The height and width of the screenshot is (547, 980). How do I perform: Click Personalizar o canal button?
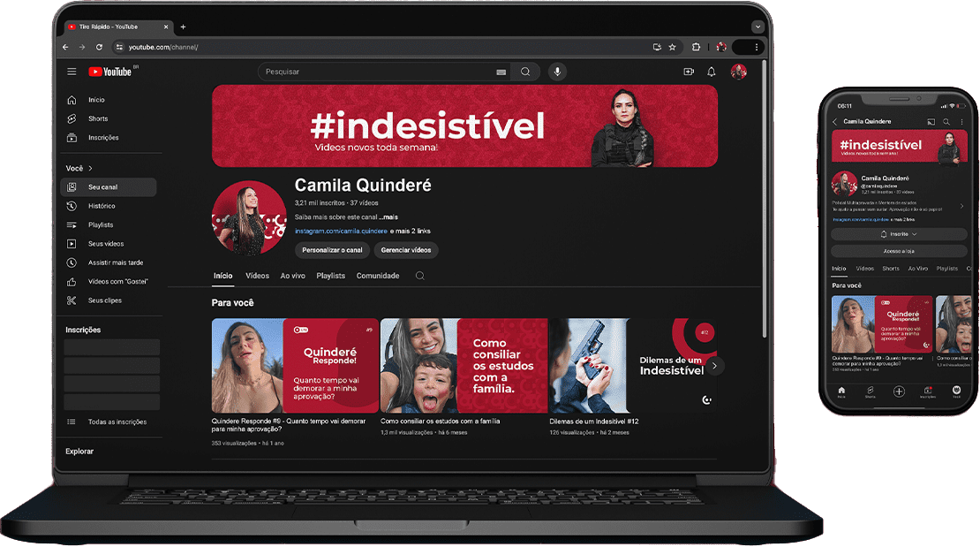[332, 250]
